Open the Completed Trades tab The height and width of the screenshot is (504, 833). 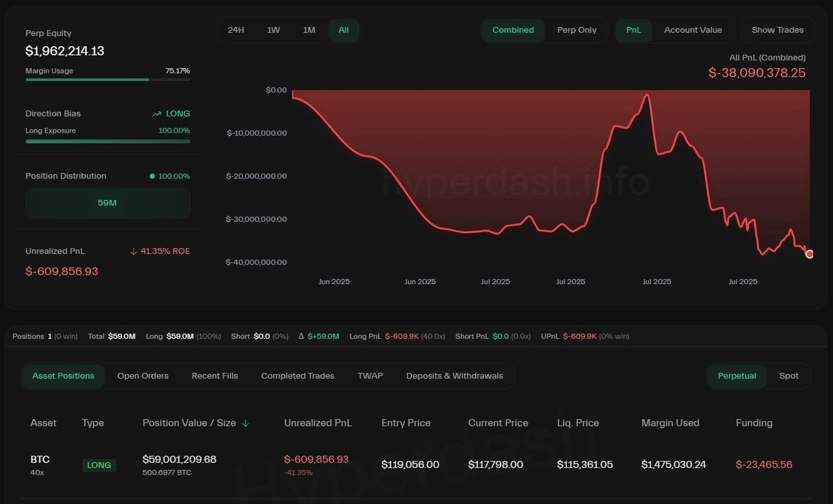[298, 376]
